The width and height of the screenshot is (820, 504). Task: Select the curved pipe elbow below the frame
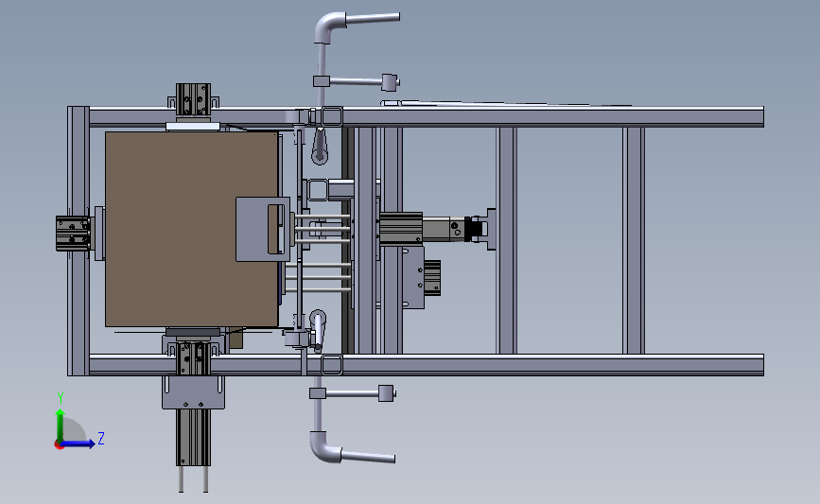[x=325, y=446]
